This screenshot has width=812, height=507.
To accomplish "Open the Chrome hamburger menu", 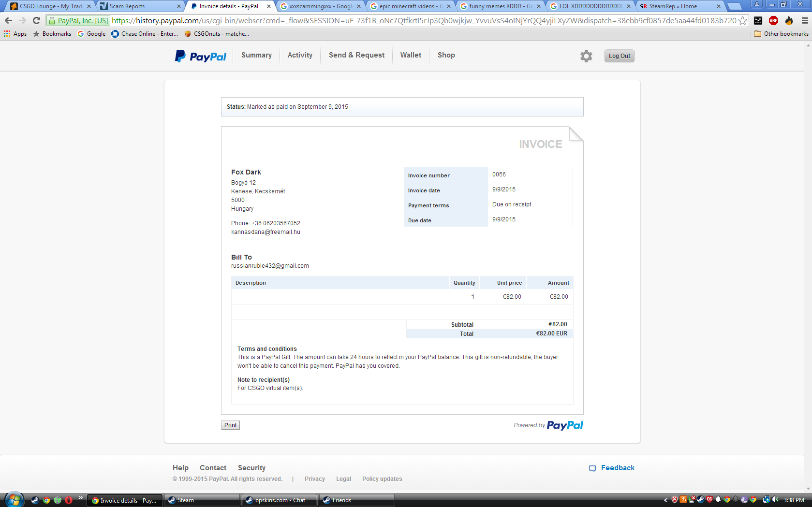I will tap(804, 21).
